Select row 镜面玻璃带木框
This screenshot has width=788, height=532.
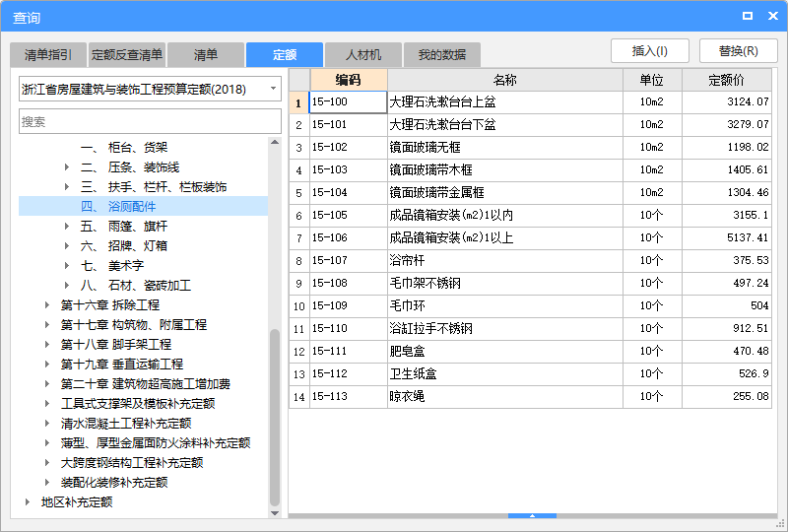[530, 170]
